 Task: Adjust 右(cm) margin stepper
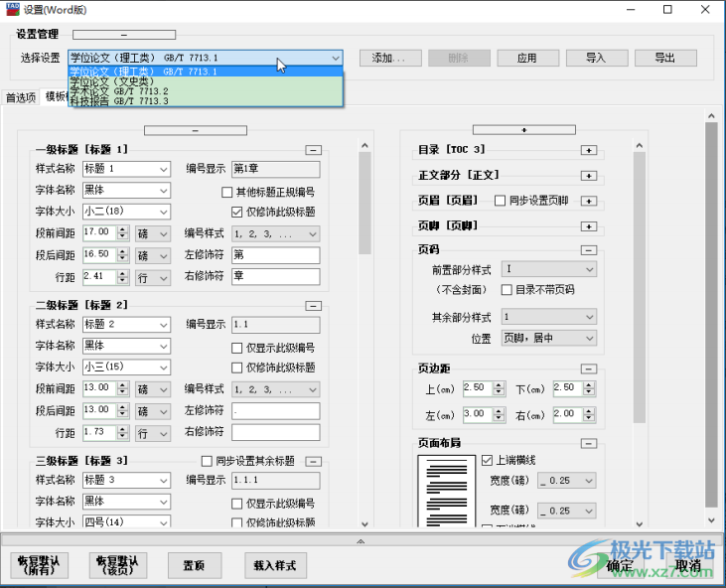pos(589,414)
